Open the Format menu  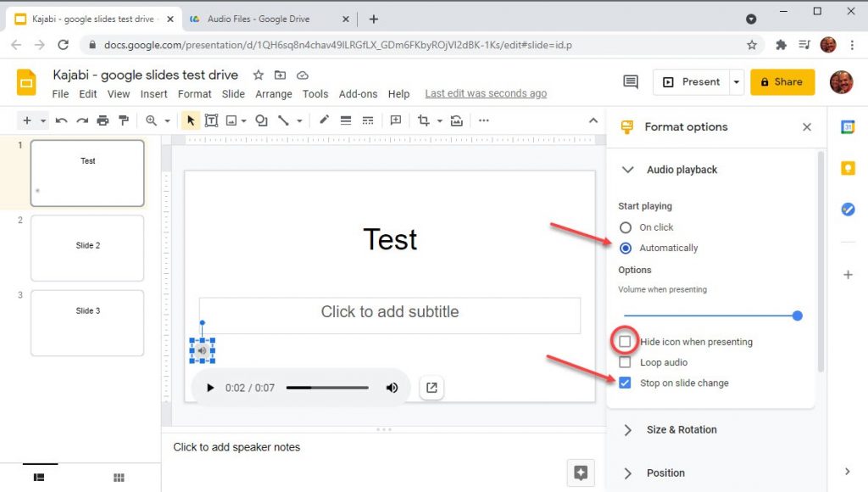click(x=194, y=94)
